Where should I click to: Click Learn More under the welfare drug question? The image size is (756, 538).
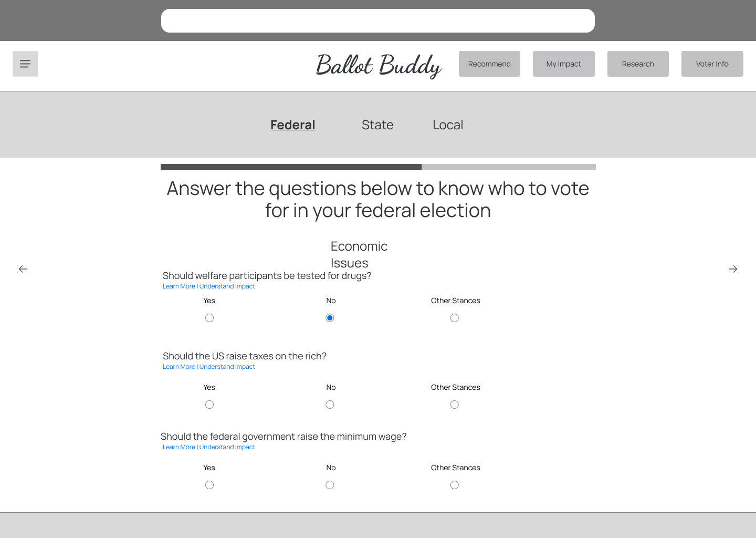point(178,286)
